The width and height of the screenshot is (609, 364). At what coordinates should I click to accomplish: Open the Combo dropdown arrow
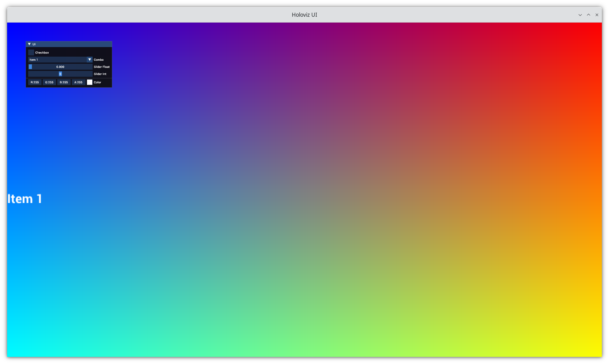(90, 60)
